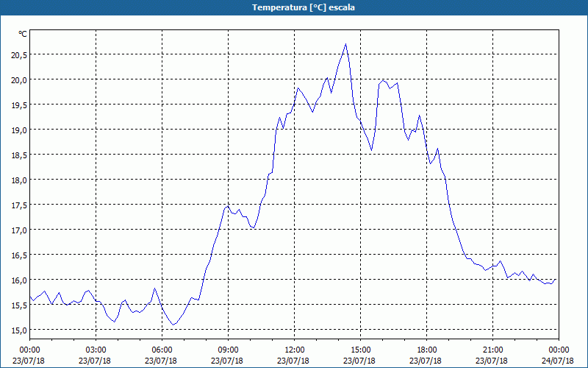Select the 20,5 y-axis value
Screen dimensions: 588x368
(x=19, y=54)
